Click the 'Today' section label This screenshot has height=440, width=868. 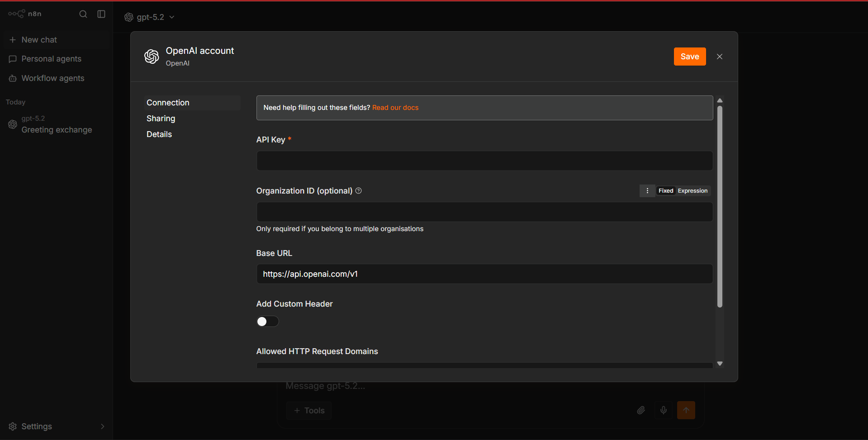point(15,102)
